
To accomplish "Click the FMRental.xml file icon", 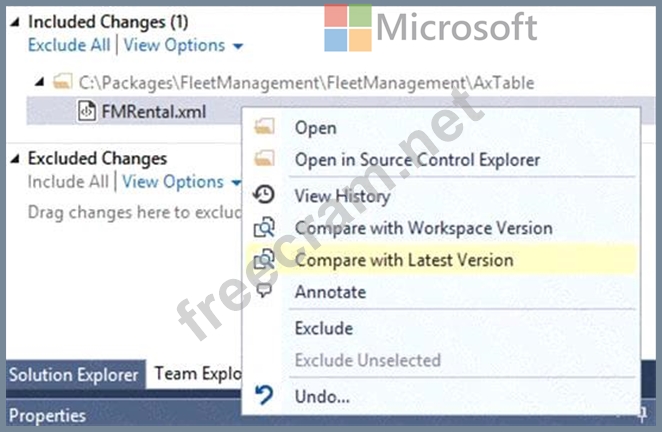I will click(x=87, y=111).
